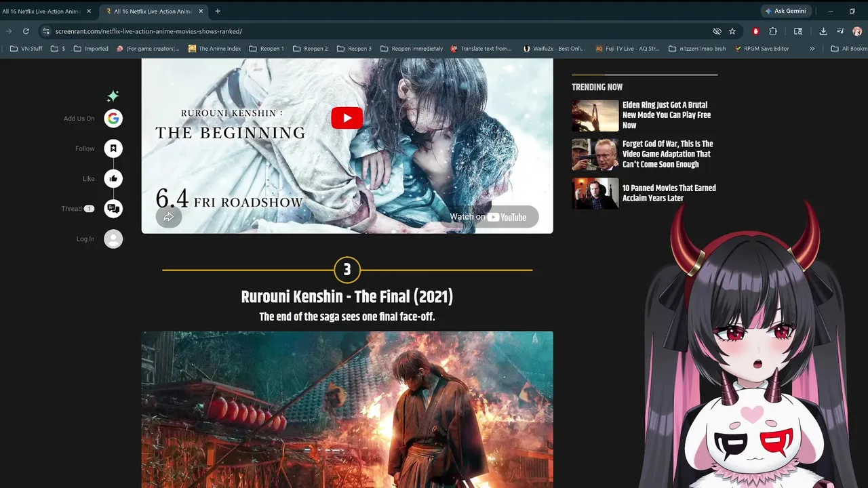Open the Thread comments icon
868x488 pixels.
pyautogui.click(x=113, y=209)
